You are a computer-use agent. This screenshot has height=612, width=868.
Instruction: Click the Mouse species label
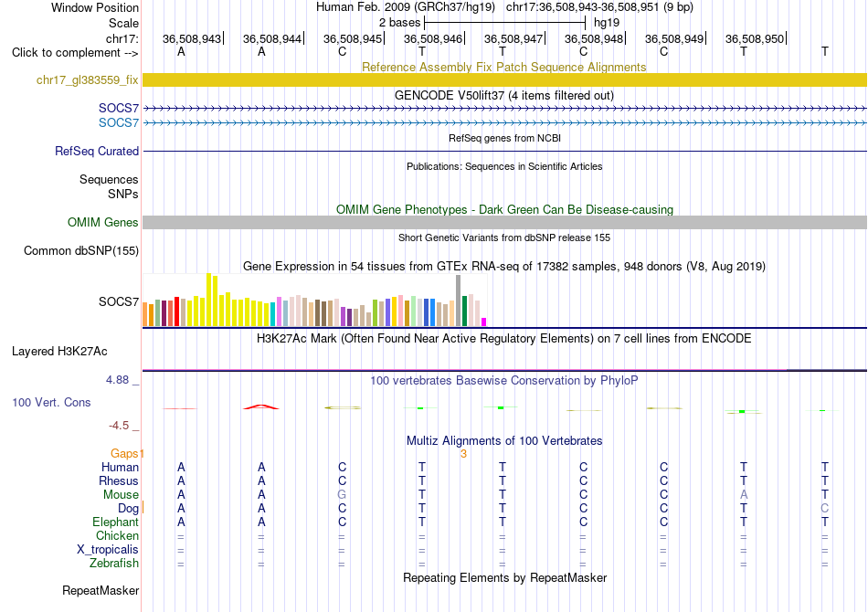point(121,495)
